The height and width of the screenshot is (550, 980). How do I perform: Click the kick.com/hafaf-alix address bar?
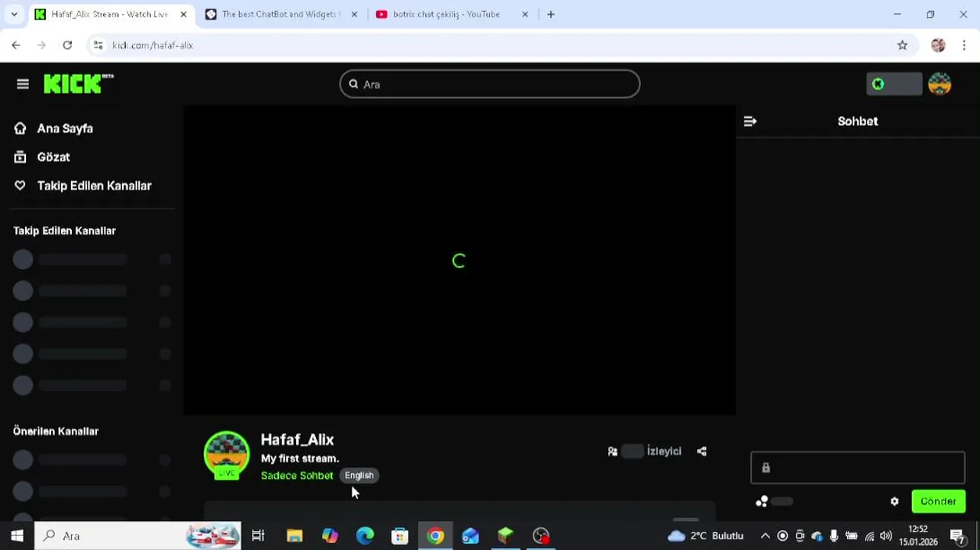click(153, 45)
